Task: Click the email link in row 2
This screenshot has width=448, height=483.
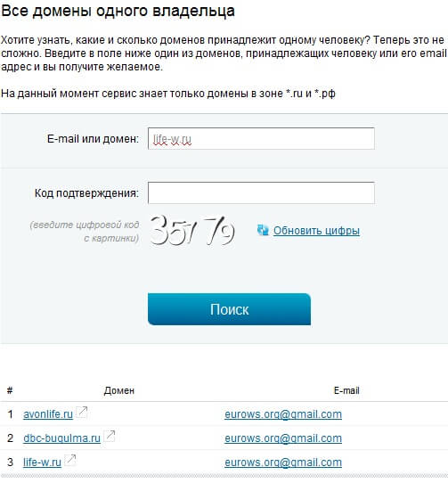Action: 283,438
